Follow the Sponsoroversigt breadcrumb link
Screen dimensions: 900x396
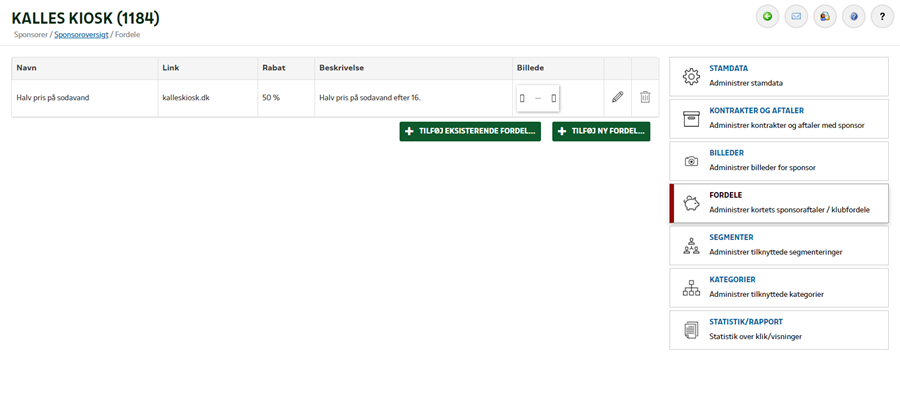pos(82,34)
